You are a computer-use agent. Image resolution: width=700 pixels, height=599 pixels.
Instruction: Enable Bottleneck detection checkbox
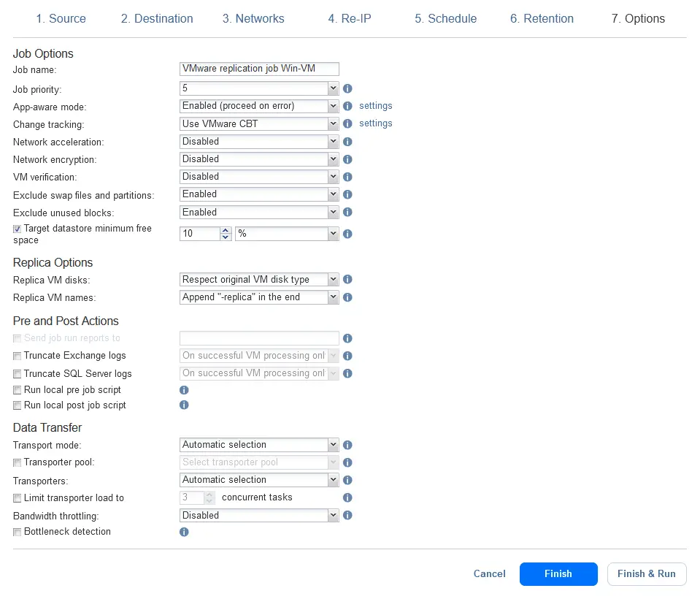pos(18,533)
